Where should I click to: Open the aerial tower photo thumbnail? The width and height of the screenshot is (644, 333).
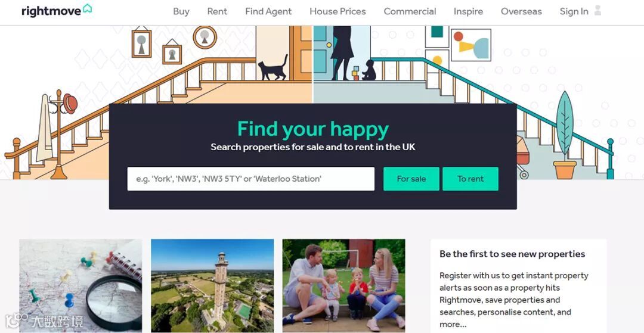click(x=212, y=286)
